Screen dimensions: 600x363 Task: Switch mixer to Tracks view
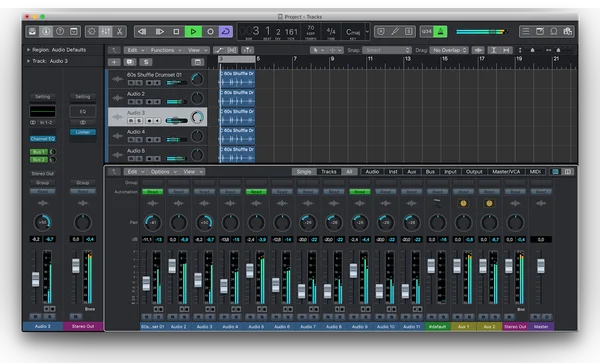[x=329, y=172]
